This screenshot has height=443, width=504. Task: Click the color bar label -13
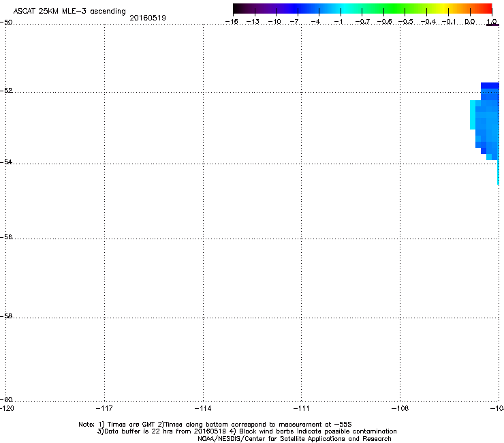[x=253, y=22]
